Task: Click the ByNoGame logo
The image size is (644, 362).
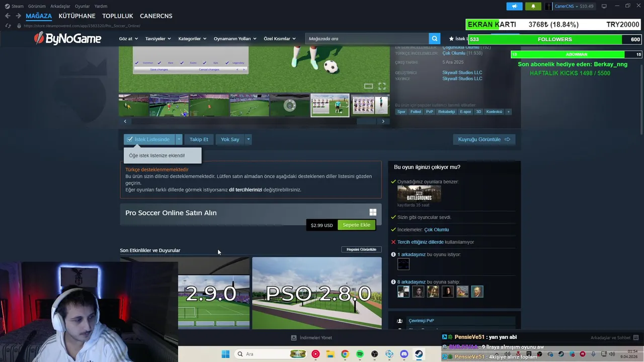Action: [x=67, y=38]
